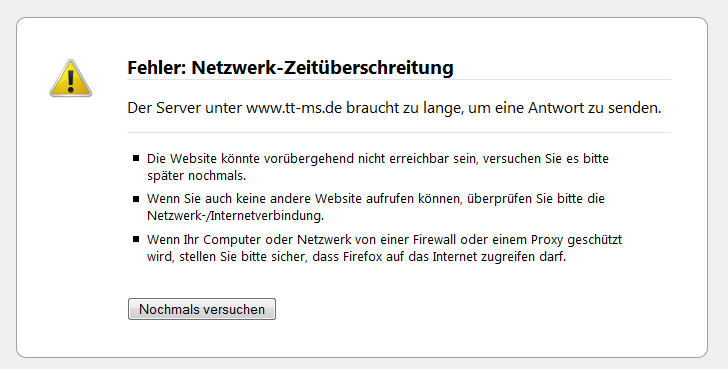Click the word 'Proxy' in the last bullet

tap(547, 240)
